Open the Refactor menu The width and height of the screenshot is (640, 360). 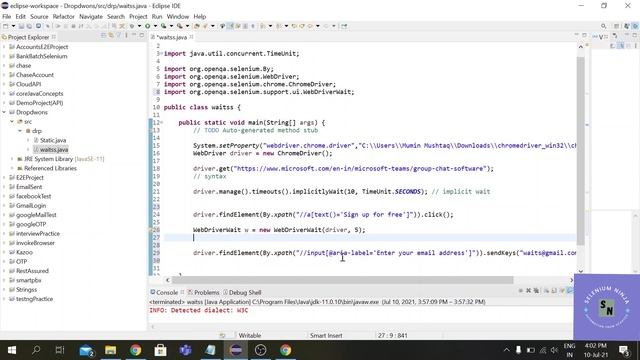(x=64, y=16)
